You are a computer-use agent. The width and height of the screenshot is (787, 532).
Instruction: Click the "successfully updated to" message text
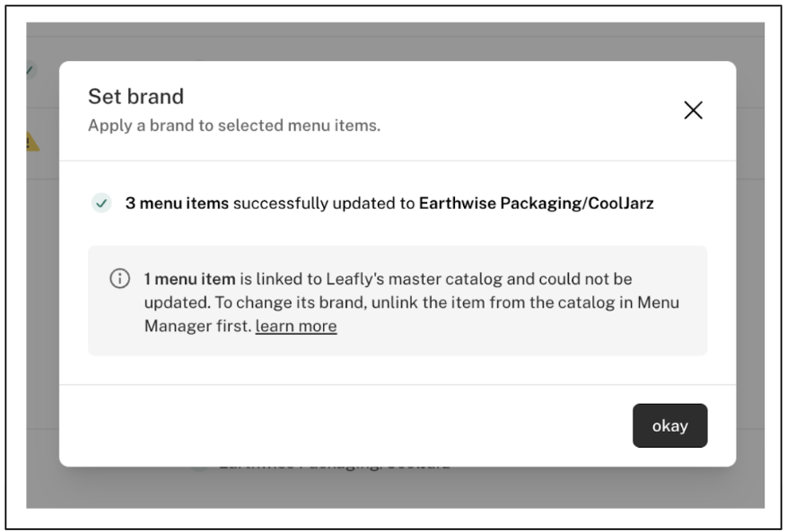click(x=324, y=204)
